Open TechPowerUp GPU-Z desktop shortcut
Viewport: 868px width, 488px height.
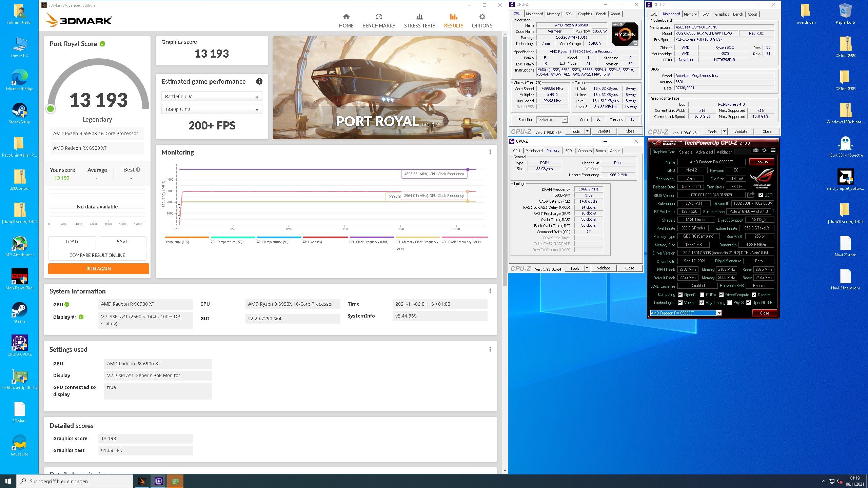click(x=19, y=379)
